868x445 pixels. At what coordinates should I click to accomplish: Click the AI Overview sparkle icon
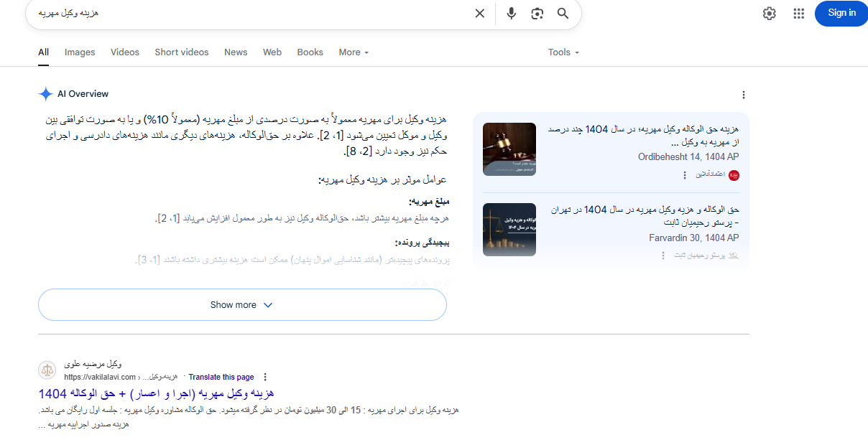tap(46, 94)
